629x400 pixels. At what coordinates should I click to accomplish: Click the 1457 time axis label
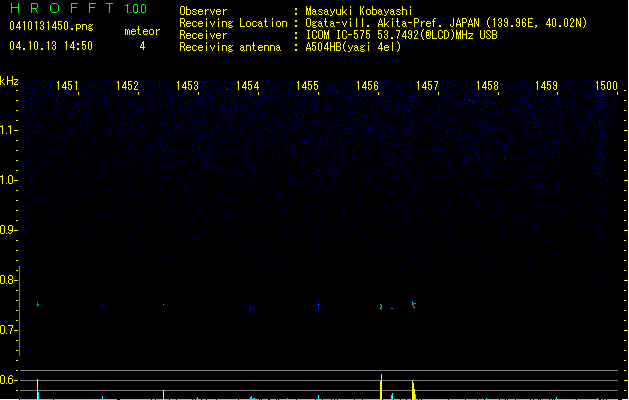tap(427, 86)
